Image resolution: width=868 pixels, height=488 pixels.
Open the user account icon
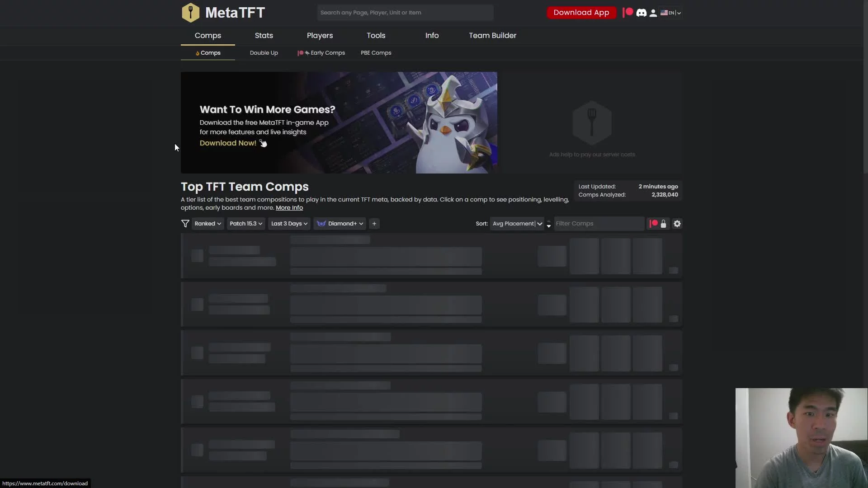click(653, 13)
